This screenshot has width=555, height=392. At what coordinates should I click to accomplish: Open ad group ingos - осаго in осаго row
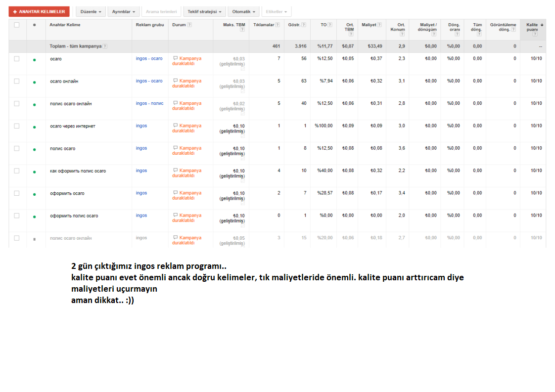pyautogui.click(x=149, y=58)
